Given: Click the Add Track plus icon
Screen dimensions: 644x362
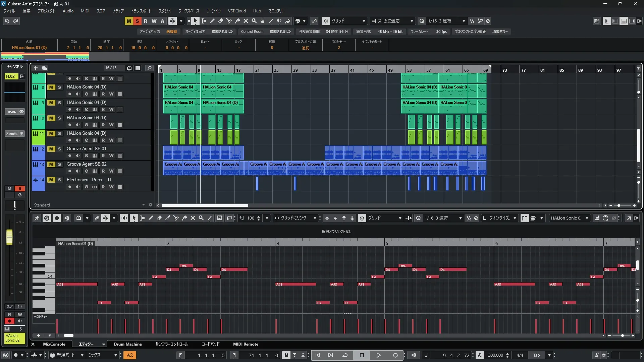Looking at the screenshot, I should pos(36,68).
